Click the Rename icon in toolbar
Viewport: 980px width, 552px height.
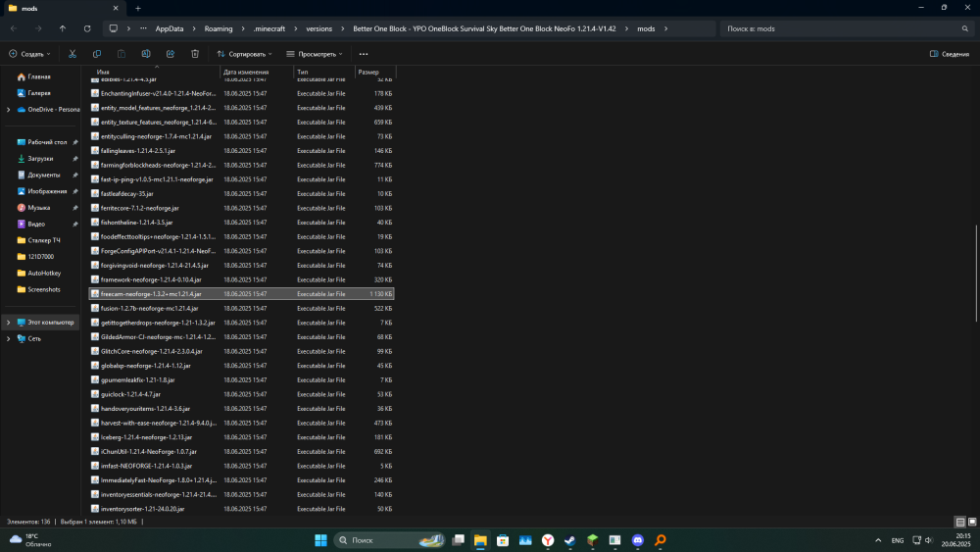(x=146, y=54)
